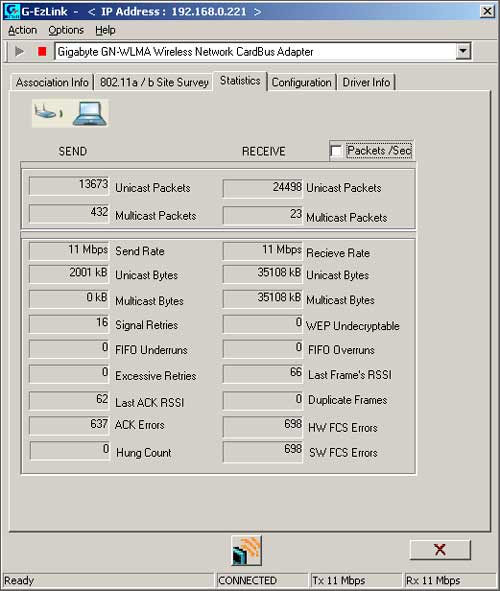The image size is (500, 591).
Task: Click the G-EzLink title bar logo
Action: pos(11,11)
